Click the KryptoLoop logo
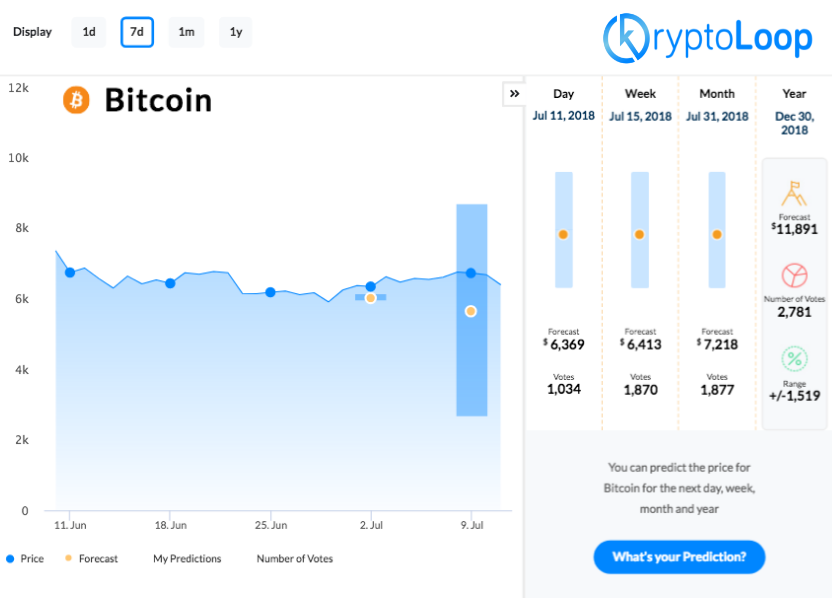The width and height of the screenshot is (832, 598). pyautogui.click(x=708, y=37)
